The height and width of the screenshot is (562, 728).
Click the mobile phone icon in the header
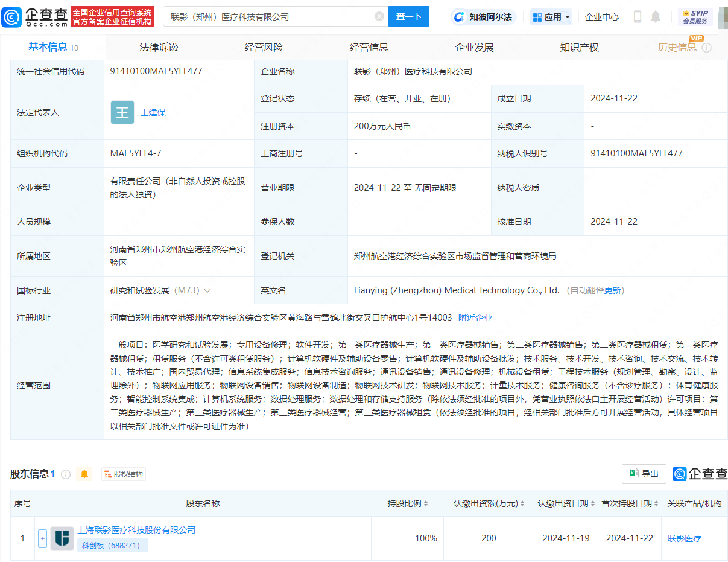[x=638, y=17]
